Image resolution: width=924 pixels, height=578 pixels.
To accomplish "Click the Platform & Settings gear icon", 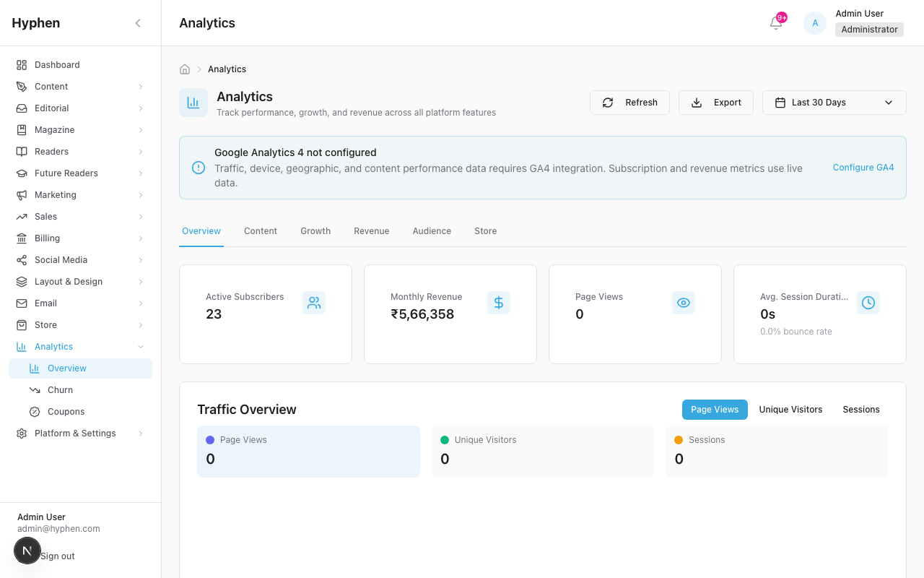I will pos(22,433).
